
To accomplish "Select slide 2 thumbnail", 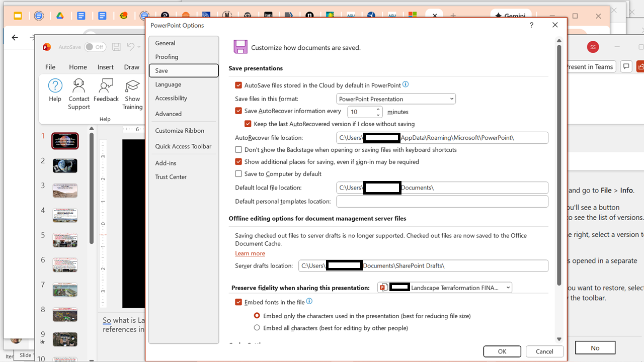I will pyautogui.click(x=65, y=165).
